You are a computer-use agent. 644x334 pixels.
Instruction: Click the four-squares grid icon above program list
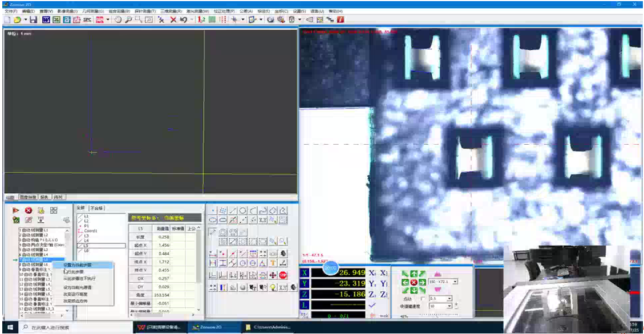[54, 210]
